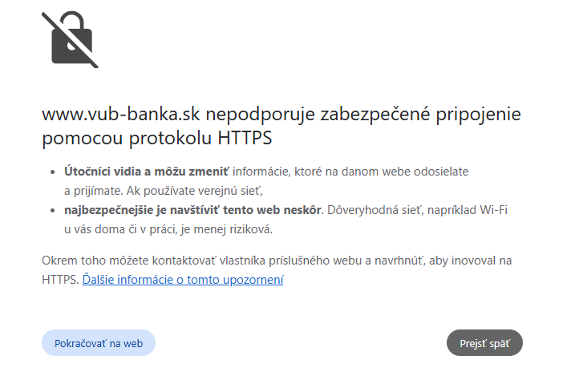This screenshot has height=392, width=563.
Task: Click the crossed-out lock warning icon
Action: [x=70, y=38]
